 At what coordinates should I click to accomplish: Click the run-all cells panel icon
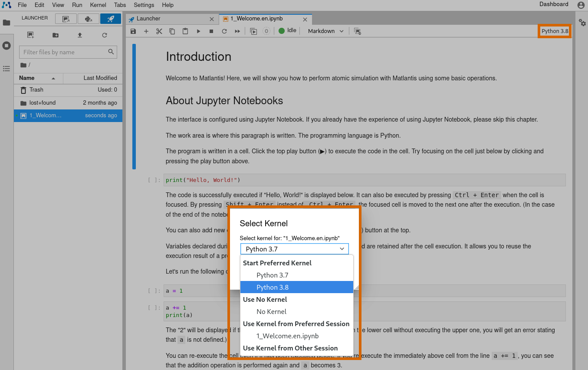pyautogui.click(x=253, y=31)
